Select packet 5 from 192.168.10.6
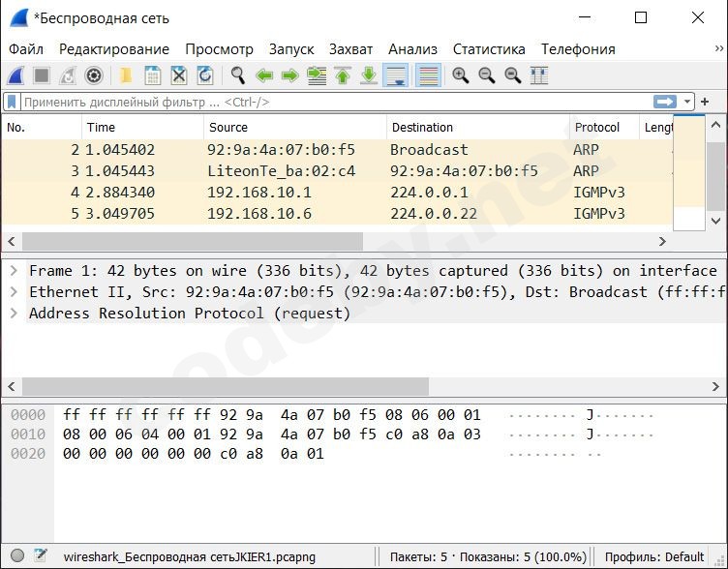Screen dimensions: 728x569 [337, 214]
